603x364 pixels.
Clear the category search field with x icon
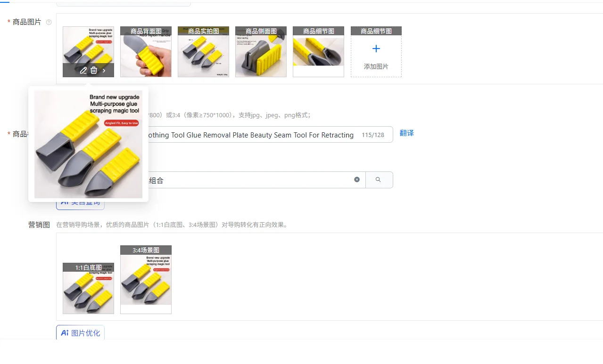357,179
